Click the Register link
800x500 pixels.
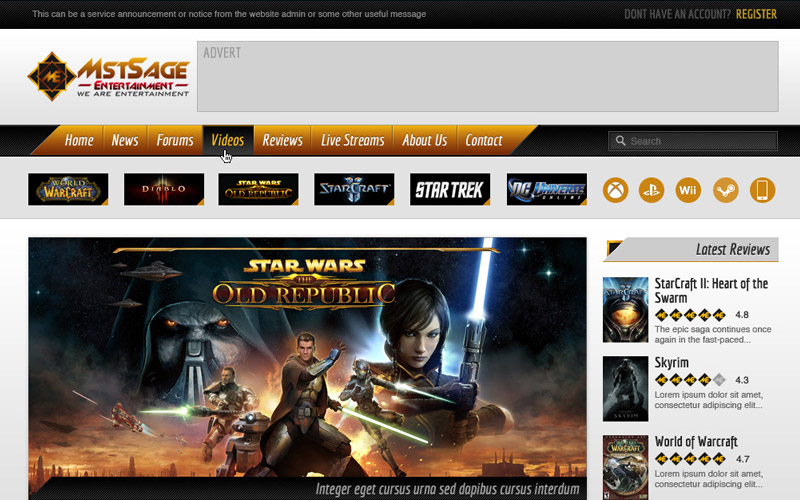coord(756,14)
